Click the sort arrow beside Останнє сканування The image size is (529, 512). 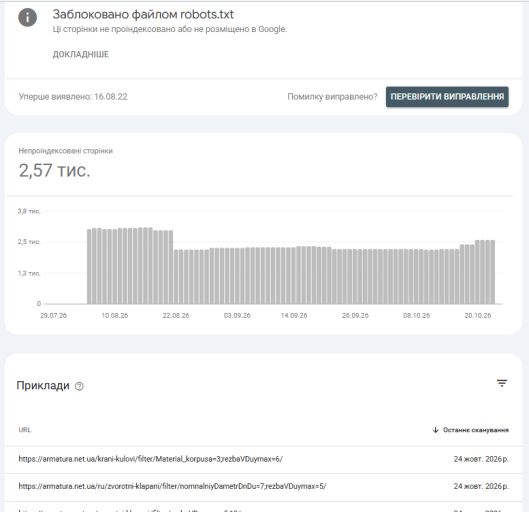(x=436, y=430)
